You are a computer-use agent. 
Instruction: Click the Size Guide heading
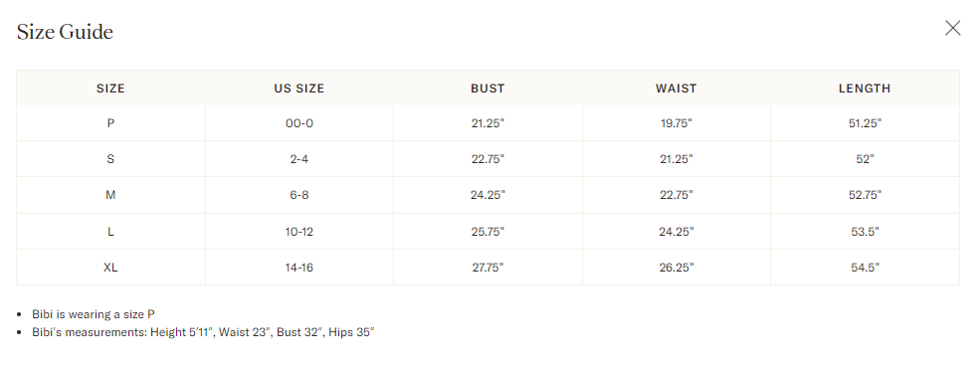pyautogui.click(x=65, y=32)
